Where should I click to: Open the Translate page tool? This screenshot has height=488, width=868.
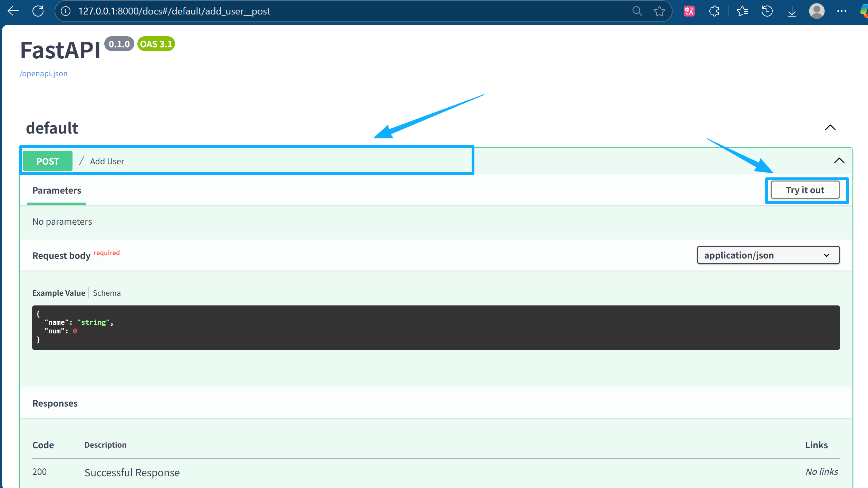click(689, 11)
